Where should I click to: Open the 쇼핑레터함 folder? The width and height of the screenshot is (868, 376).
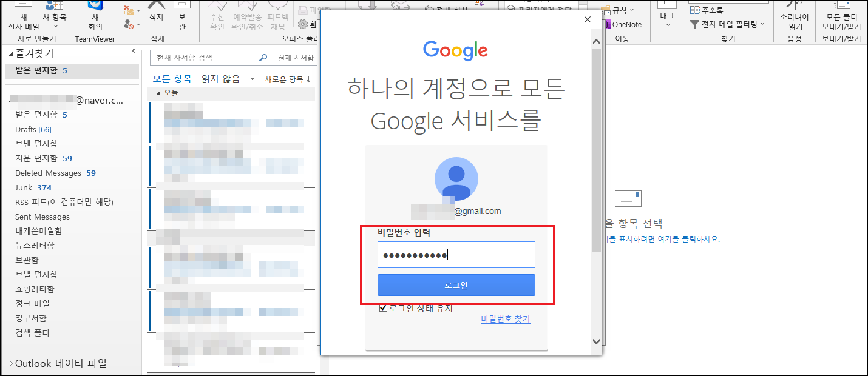(35, 289)
